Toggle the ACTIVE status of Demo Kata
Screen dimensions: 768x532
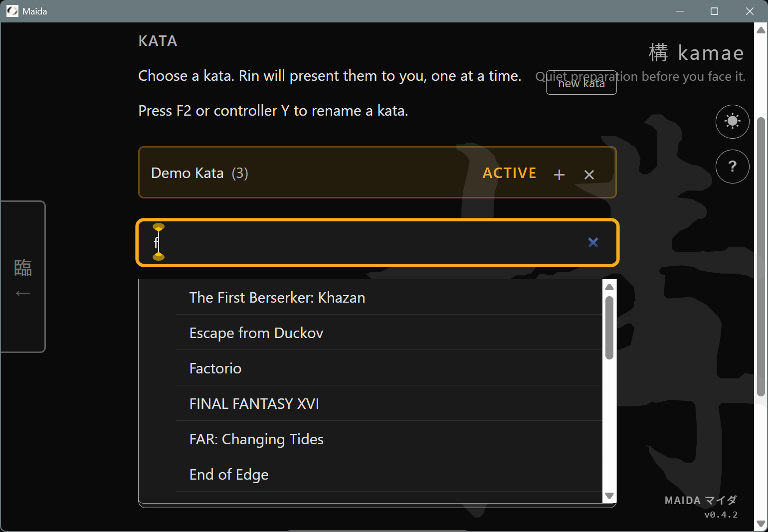509,173
